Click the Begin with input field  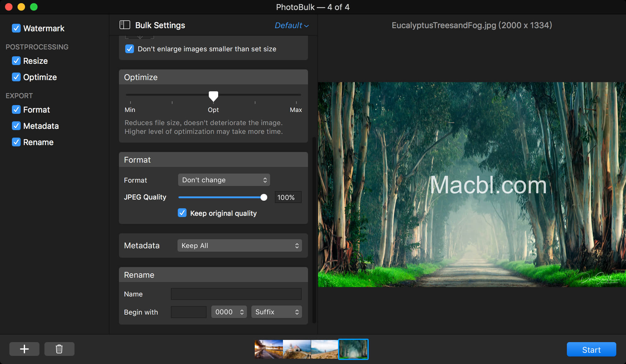click(189, 312)
